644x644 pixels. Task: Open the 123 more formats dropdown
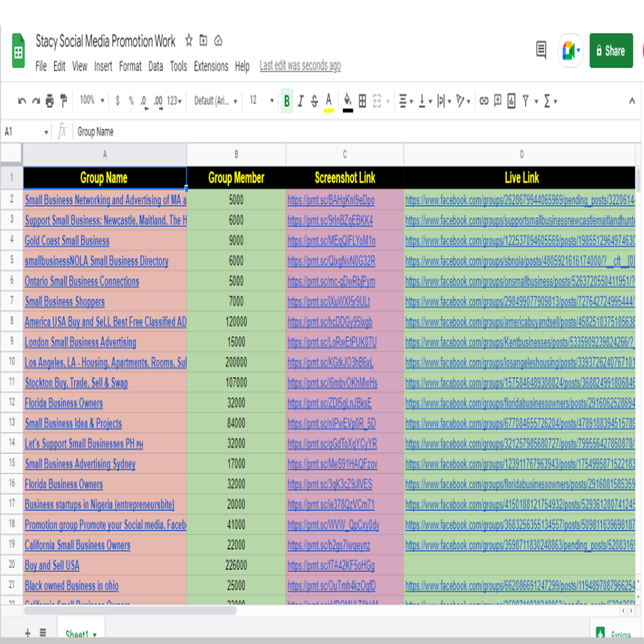point(174,101)
